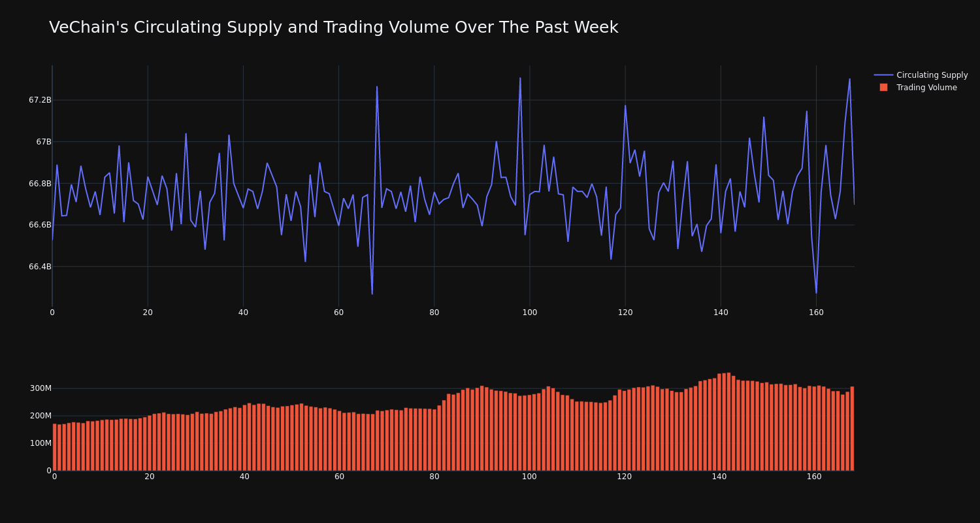
Task: Click the first trading volume bar
Action: (54, 447)
